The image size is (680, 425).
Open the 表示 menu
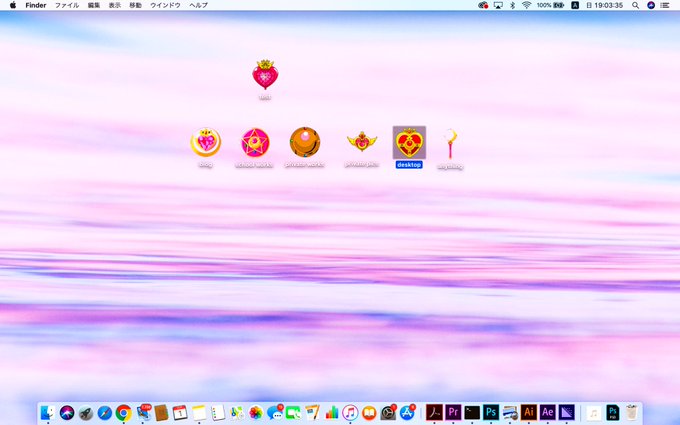click(114, 5)
